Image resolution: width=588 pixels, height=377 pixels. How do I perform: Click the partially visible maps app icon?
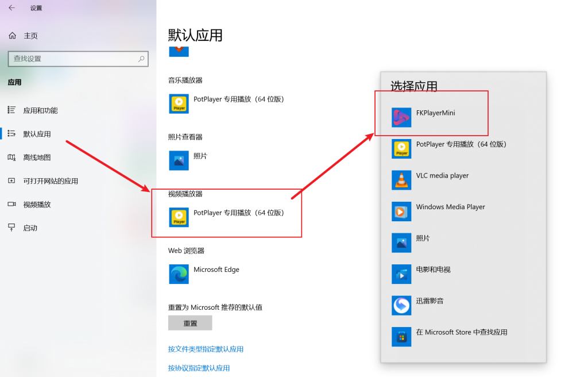[x=179, y=52]
